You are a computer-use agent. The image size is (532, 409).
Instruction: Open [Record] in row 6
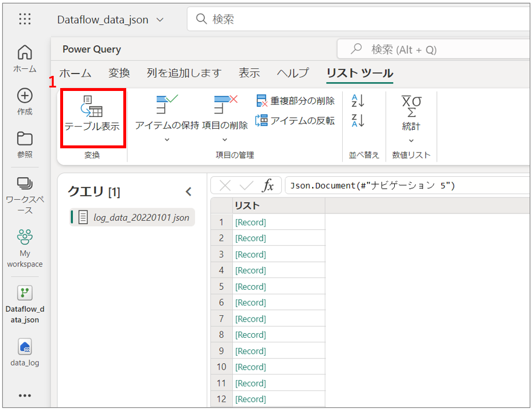point(251,303)
